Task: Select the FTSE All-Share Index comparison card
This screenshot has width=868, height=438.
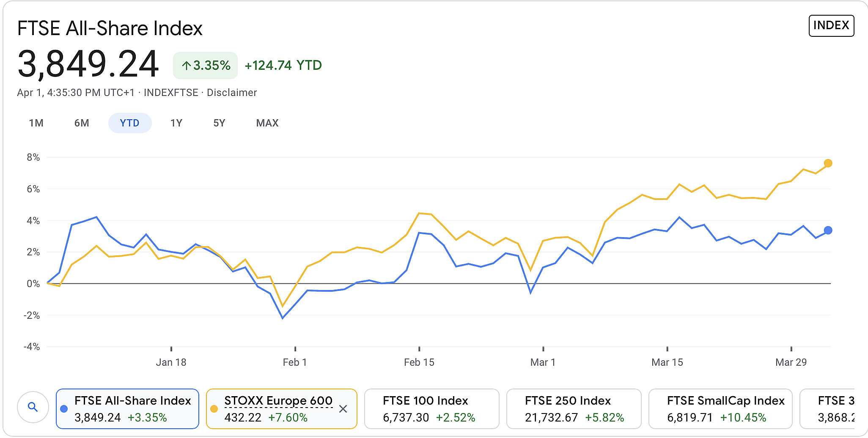Action: point(127,409)
